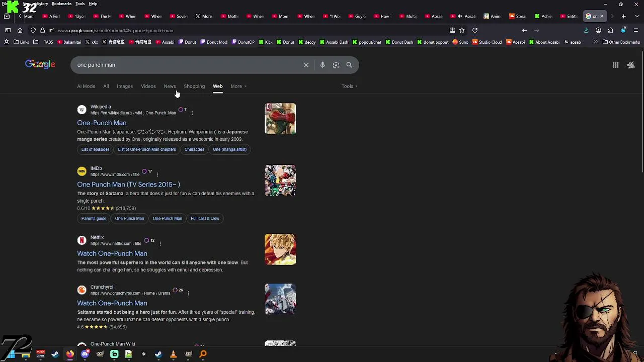Open more options for the Wikipedia result

[x=192, y=113]
